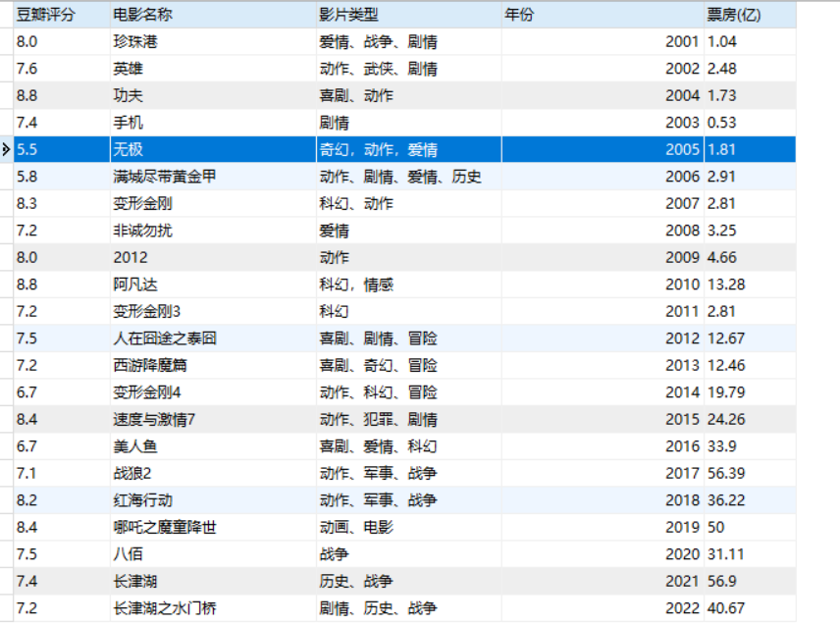Screen dimensions: 840x625
Task: Select movie name cell 西游降魔篇
Action: 213,365
